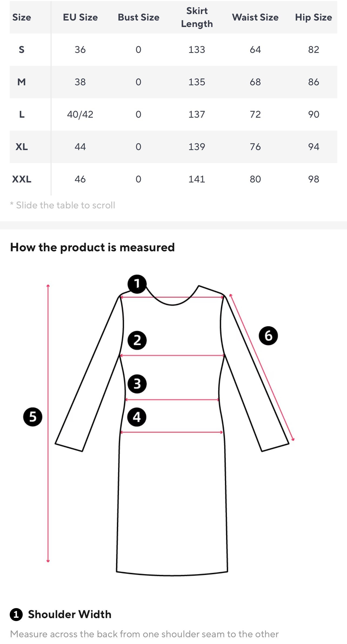Screen dimensions: 347x644
Task: Click the number 1 marker on the dress diagram
Action: click(x=137, y=284)
